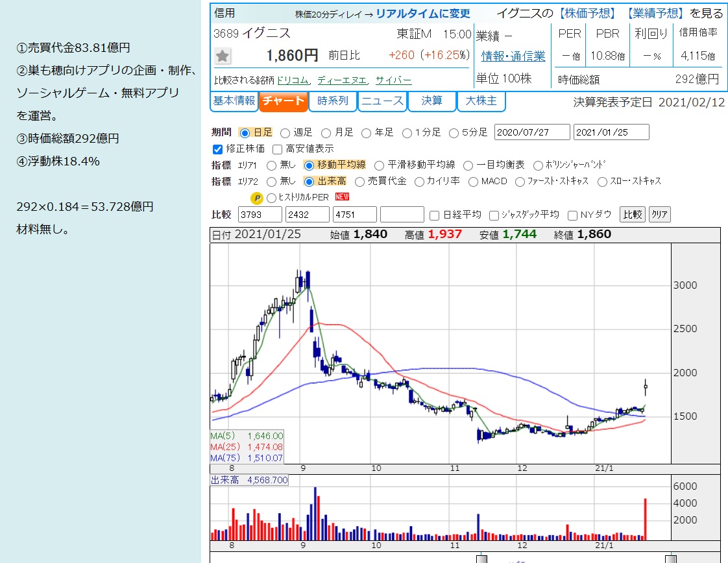Check the NYダウ comparison checkbox

point(572,215)
